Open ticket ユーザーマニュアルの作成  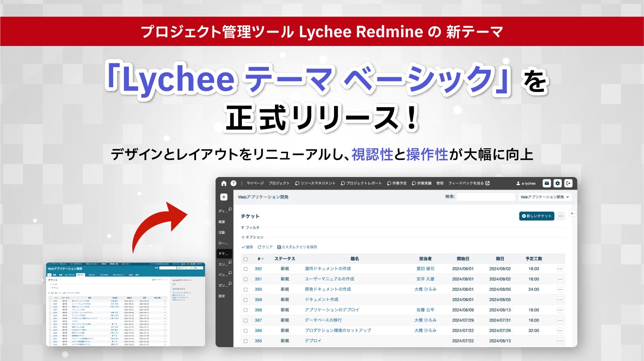[x=330, y=279]
